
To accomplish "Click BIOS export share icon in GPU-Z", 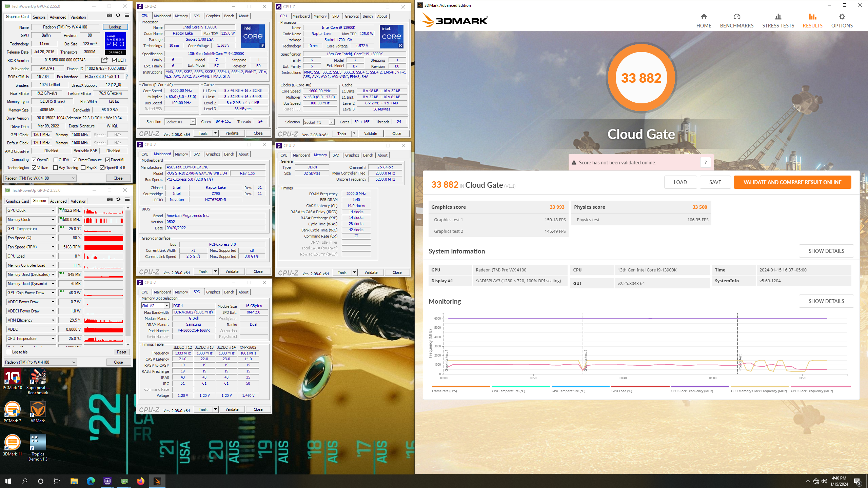I will [x=104, y=60].
